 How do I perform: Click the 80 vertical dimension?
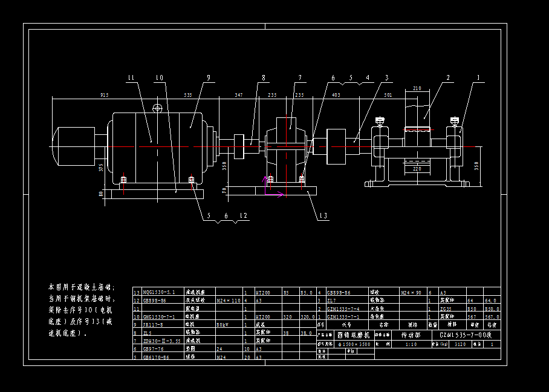tap(101, 193)
